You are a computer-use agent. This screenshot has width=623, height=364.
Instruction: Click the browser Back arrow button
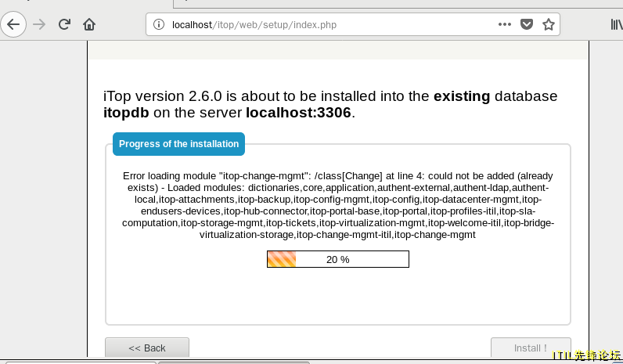[x=13, y=24]
